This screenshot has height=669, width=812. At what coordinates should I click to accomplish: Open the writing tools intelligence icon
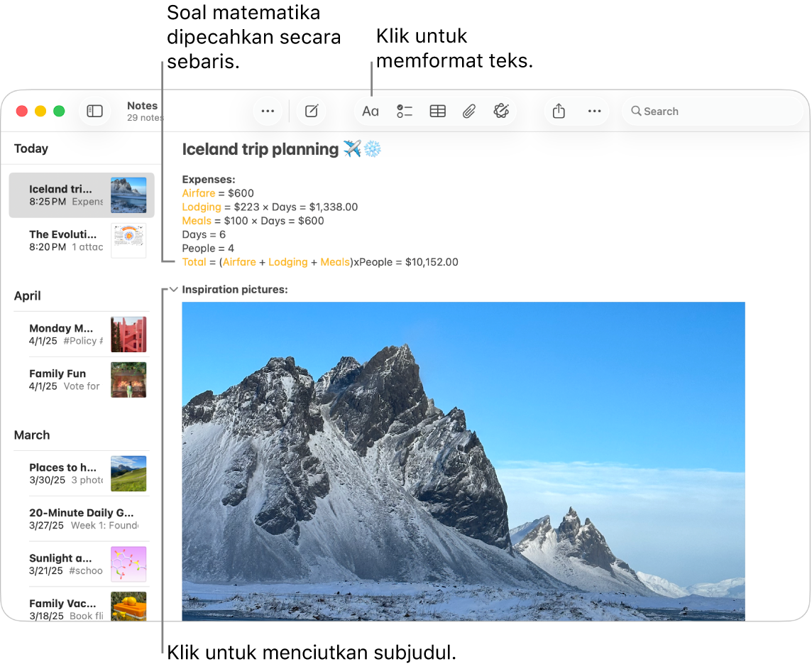tap(501, 111)
